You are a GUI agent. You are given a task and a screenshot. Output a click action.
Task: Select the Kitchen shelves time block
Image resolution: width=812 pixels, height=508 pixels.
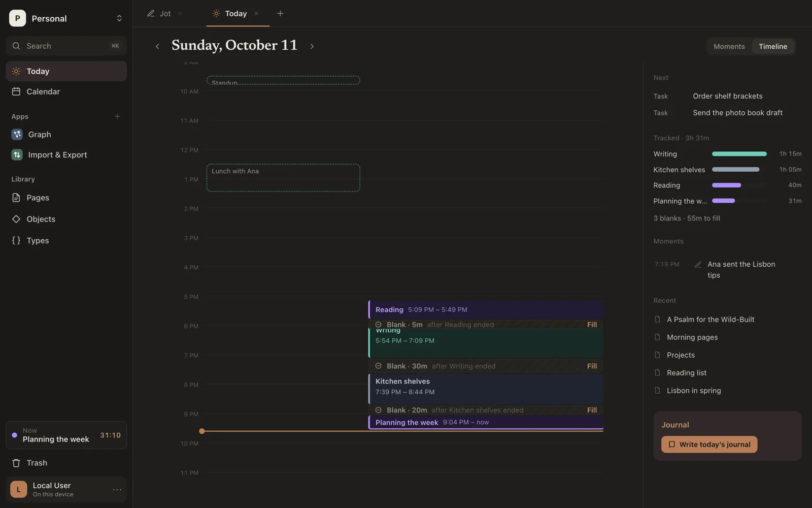[486, 389]
